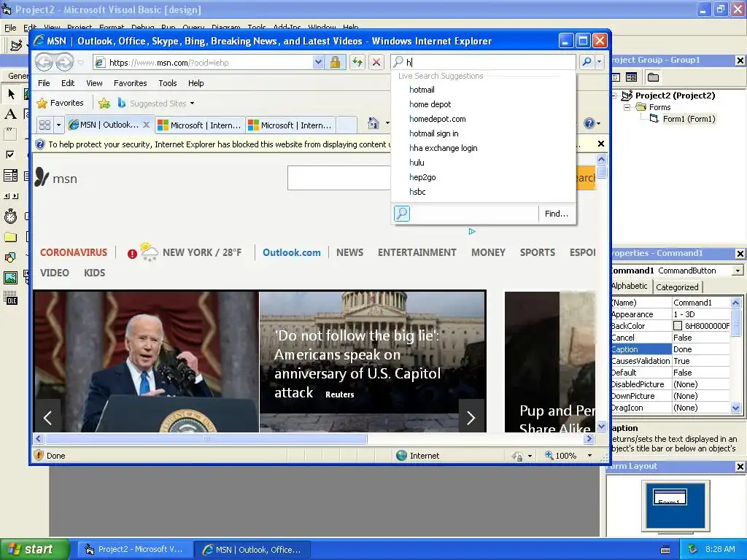Click the padlock security icon in address bar

[x=335, y=62]
